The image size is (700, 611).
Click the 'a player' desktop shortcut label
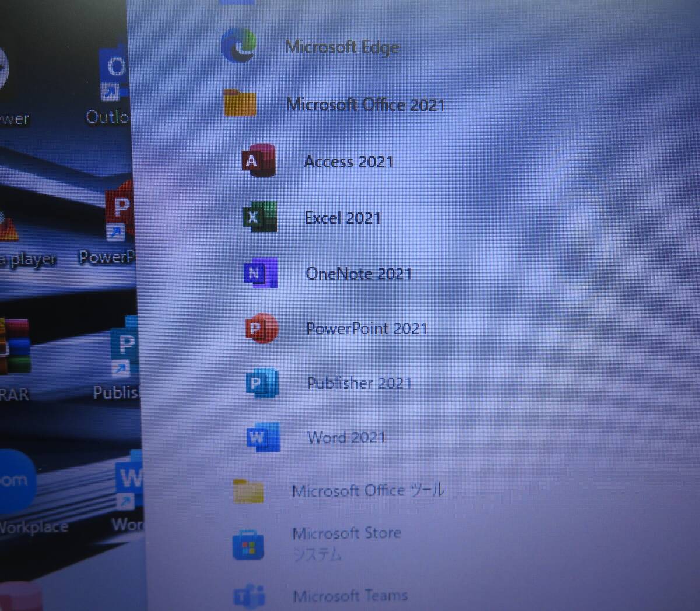[x=28, y=260]
